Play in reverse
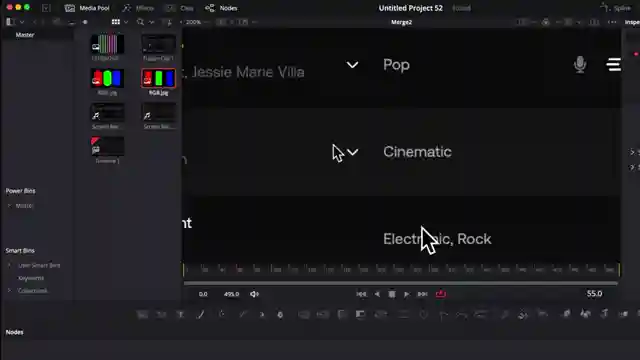Viewport: 640px width, 360px height. (377, 294)
